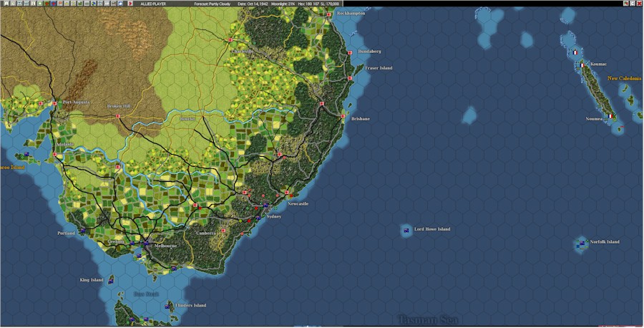This screenshot has height=328, width=644.
Task: Click the King Island flag marker
Action: (x=111, y=280)
